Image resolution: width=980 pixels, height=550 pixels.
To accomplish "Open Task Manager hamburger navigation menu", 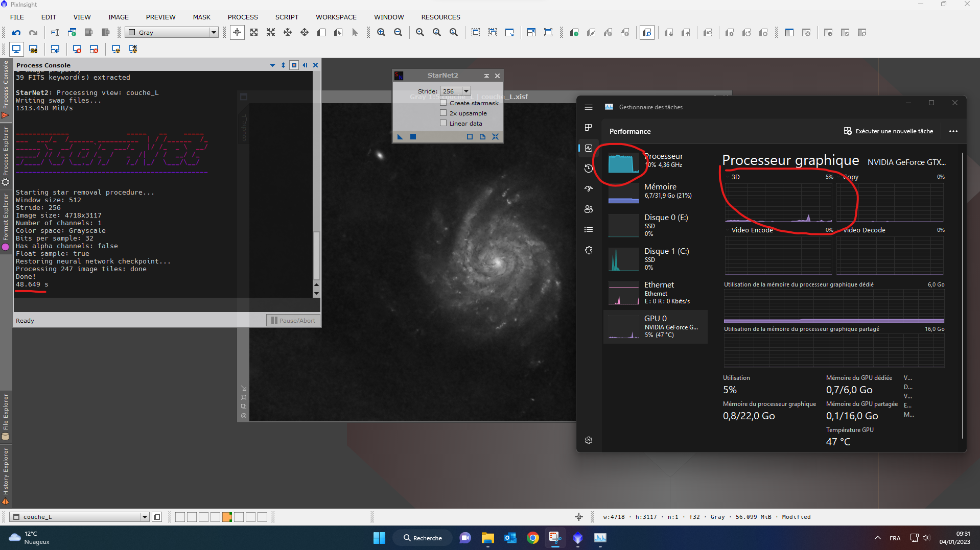I will click(x=589, y=107).
